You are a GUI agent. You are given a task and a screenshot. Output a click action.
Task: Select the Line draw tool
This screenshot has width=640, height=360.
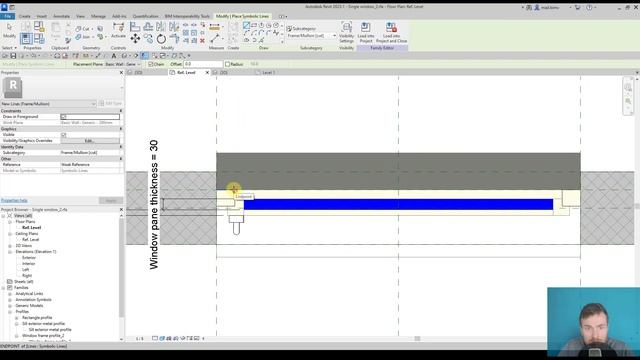click(x=246, y=25)
